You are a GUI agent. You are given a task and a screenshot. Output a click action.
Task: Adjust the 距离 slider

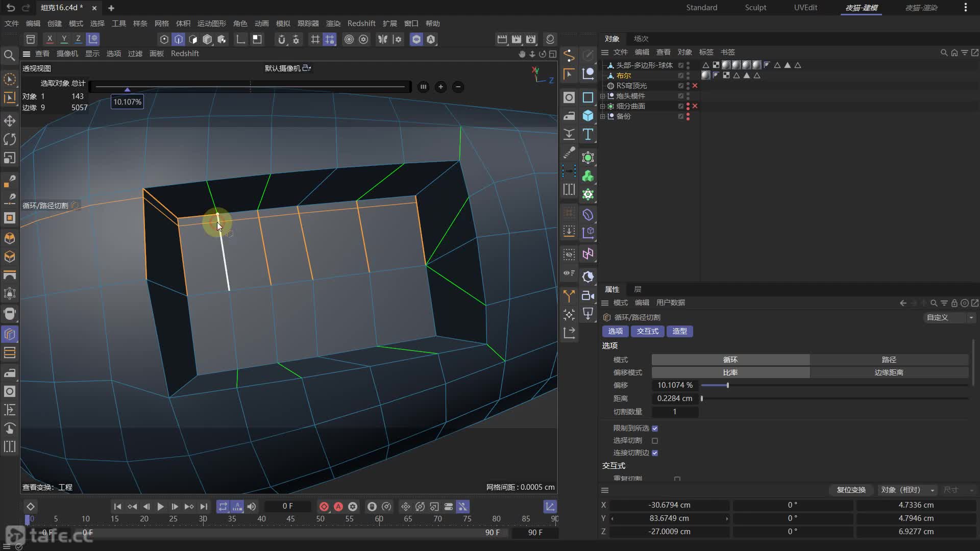835,398
